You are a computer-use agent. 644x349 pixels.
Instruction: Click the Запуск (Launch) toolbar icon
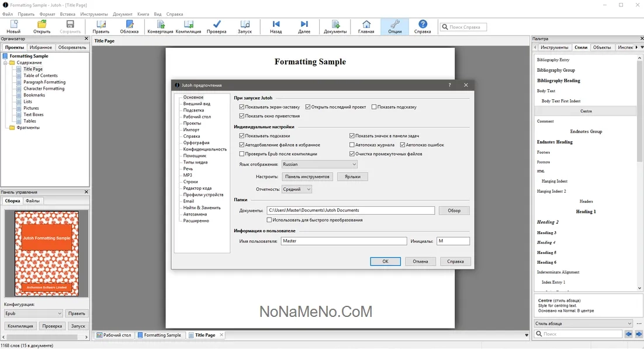coord(245,26)
